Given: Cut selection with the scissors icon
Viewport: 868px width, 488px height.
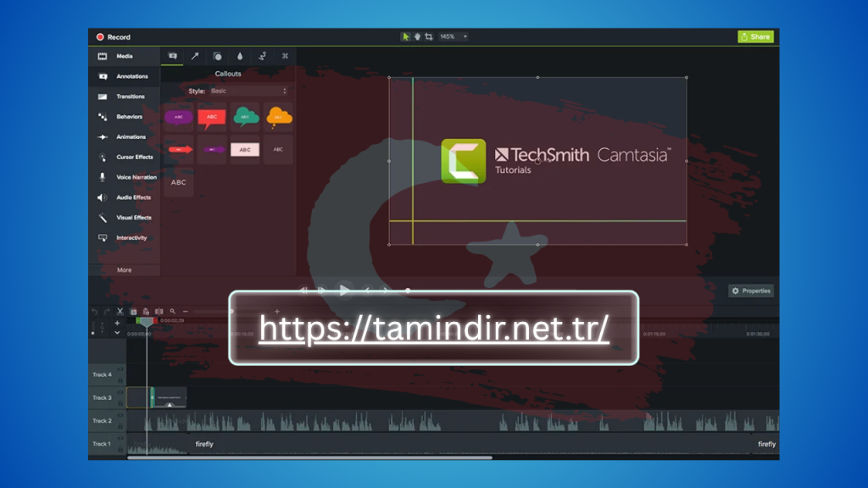Looking at the screenshot, I should [120, 312].
